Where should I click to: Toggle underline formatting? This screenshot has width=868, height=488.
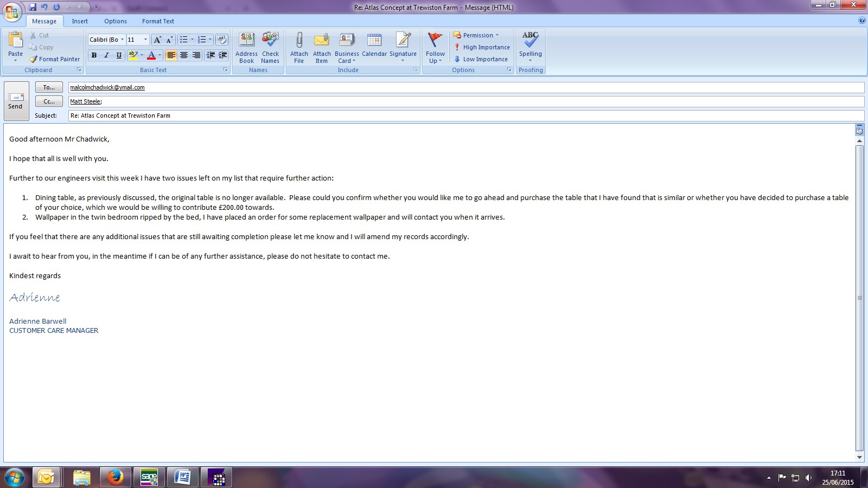(x=119, y=55)
